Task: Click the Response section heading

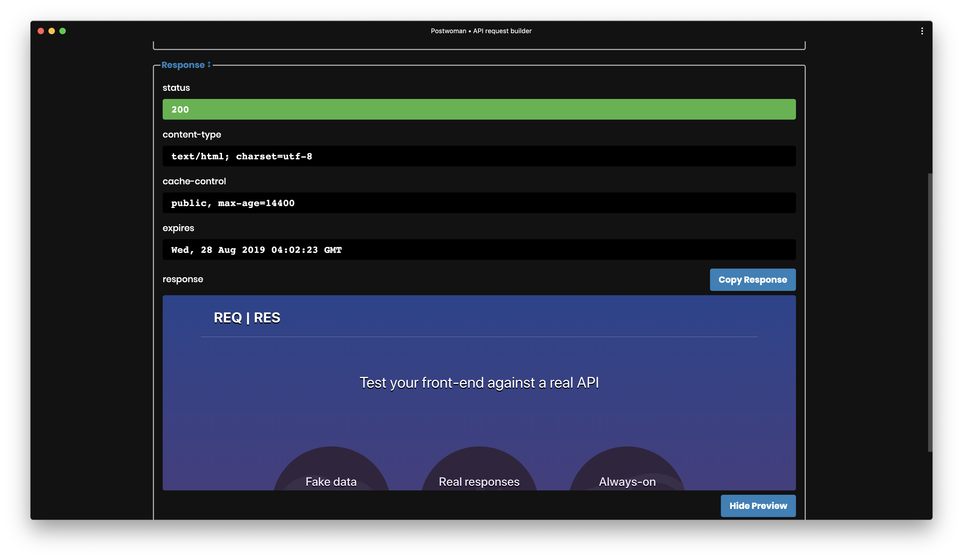Action: (183, 65)
